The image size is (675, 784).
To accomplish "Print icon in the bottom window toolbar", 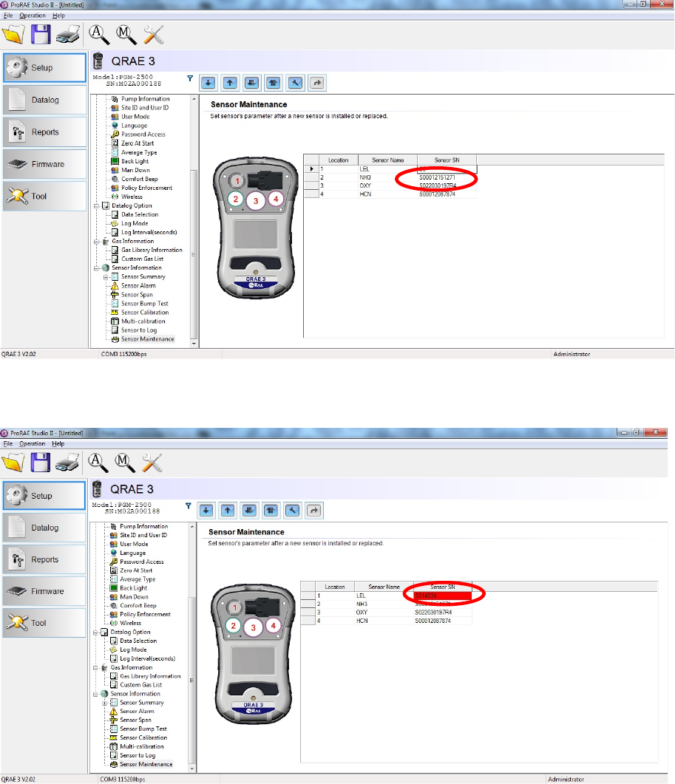I will click(67, 463).
